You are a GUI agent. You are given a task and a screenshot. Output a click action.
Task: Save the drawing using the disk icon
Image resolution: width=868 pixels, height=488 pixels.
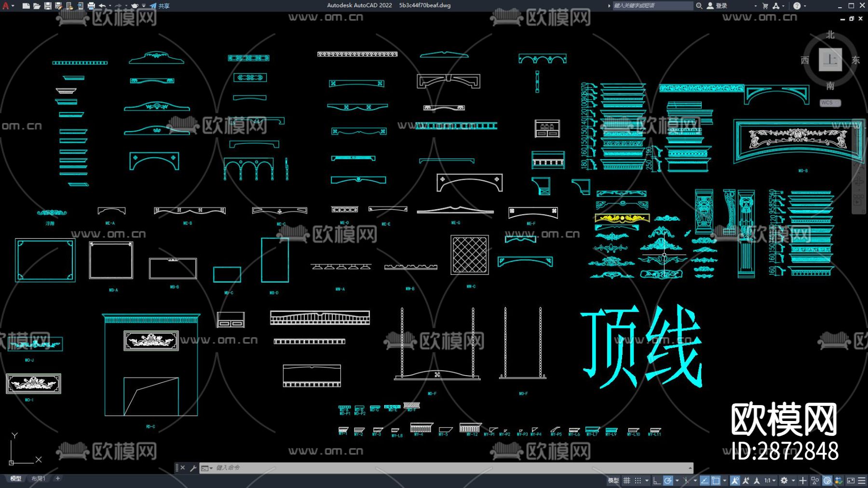(x=48, y=6)
